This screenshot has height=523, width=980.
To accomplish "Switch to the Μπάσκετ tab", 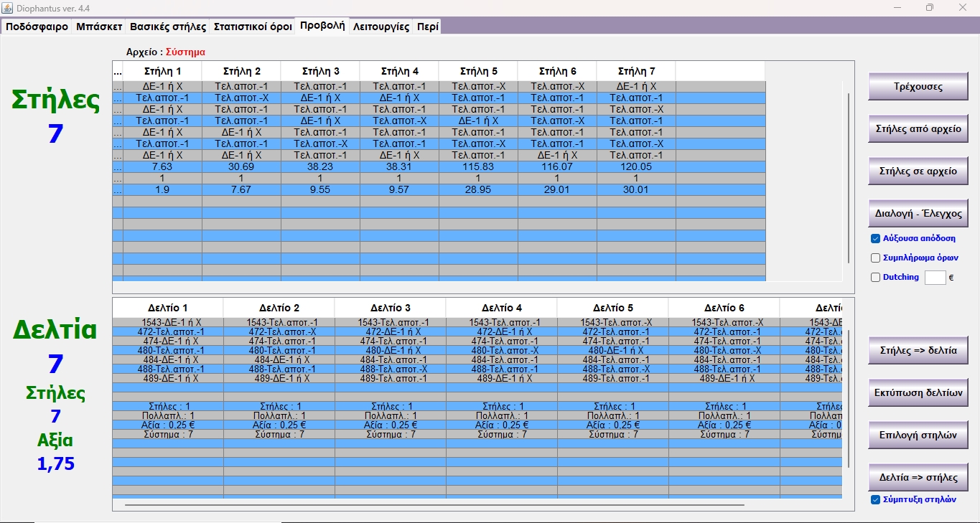I will pyautogui.click(x=98, y=27).
